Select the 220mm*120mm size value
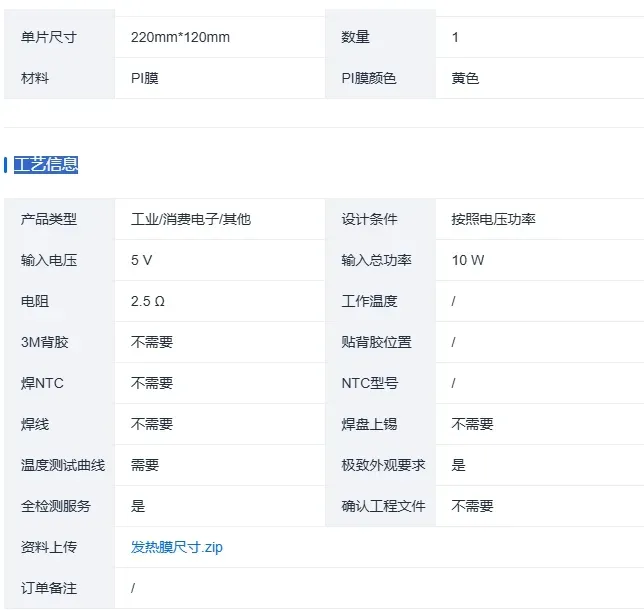Screen dimensions: 644x610 pos(180,37)
